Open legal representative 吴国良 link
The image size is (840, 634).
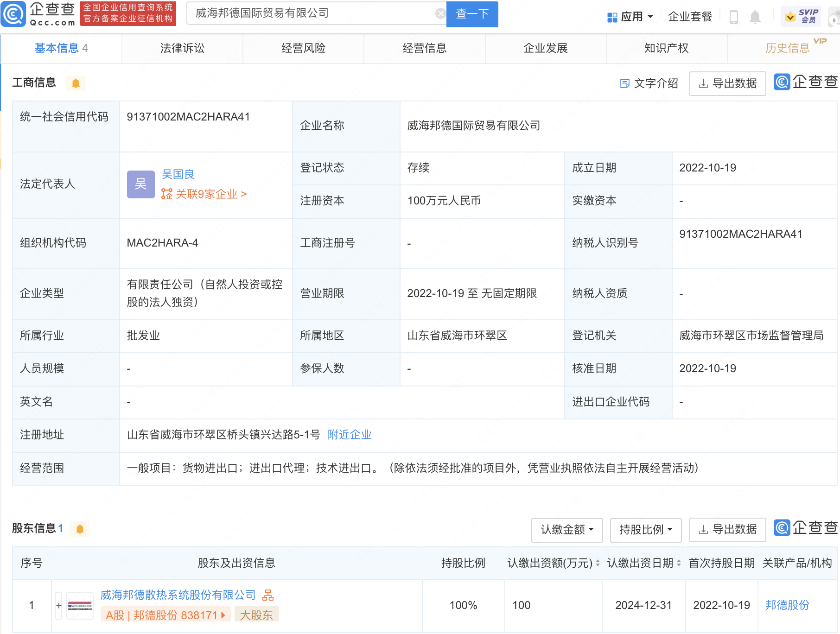(x=178, y=174)
